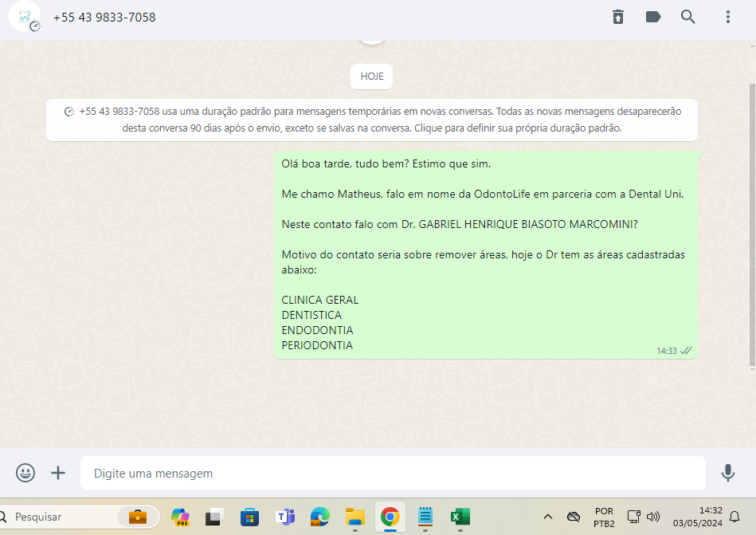Click the cloud sync tray icon

574,517
